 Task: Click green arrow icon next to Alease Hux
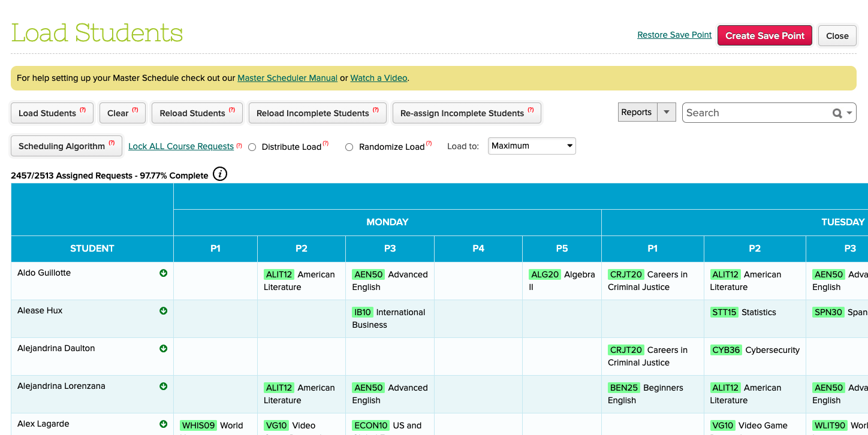(163, 311)
